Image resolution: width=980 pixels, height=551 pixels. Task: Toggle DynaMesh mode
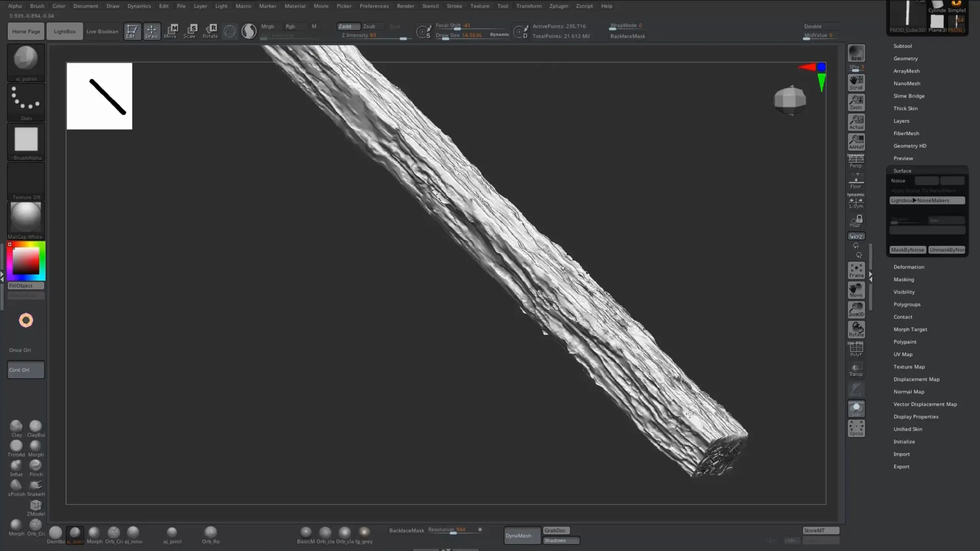[x=518, y=535]
